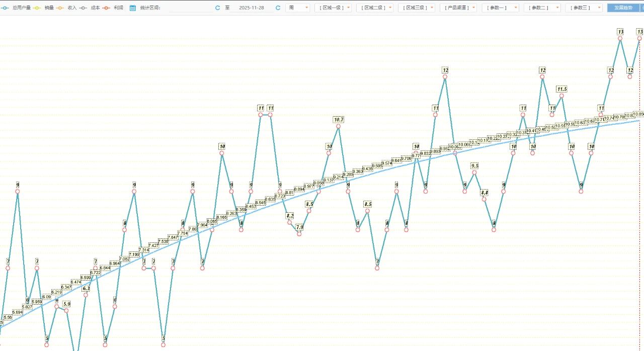This screenshot has height=351, width=644.
Task: Open the 产品渠道 dropdown
Action: (458, 8)
